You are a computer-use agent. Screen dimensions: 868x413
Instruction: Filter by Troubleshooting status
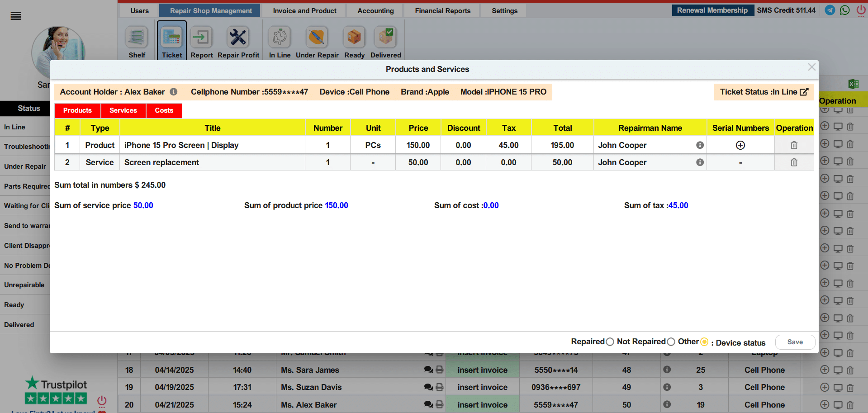(x=25, y=147)
